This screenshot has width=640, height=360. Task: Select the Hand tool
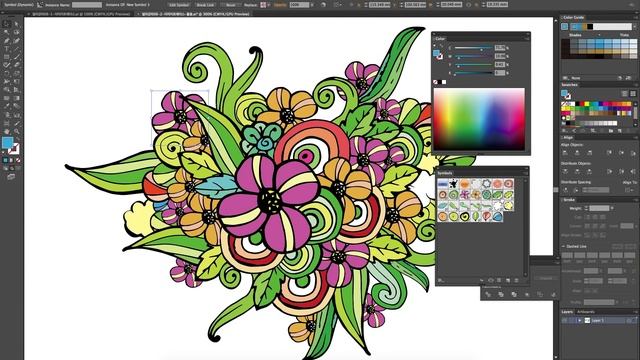7,131
